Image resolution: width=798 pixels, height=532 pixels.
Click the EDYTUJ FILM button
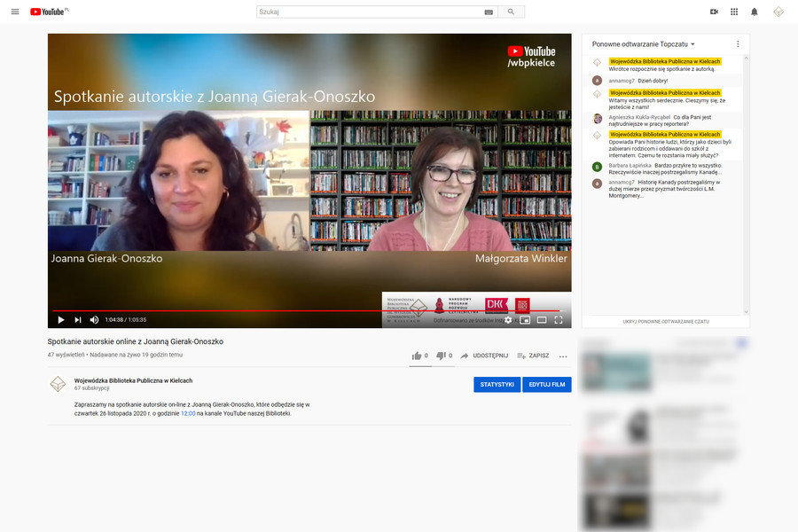(546, 384)
